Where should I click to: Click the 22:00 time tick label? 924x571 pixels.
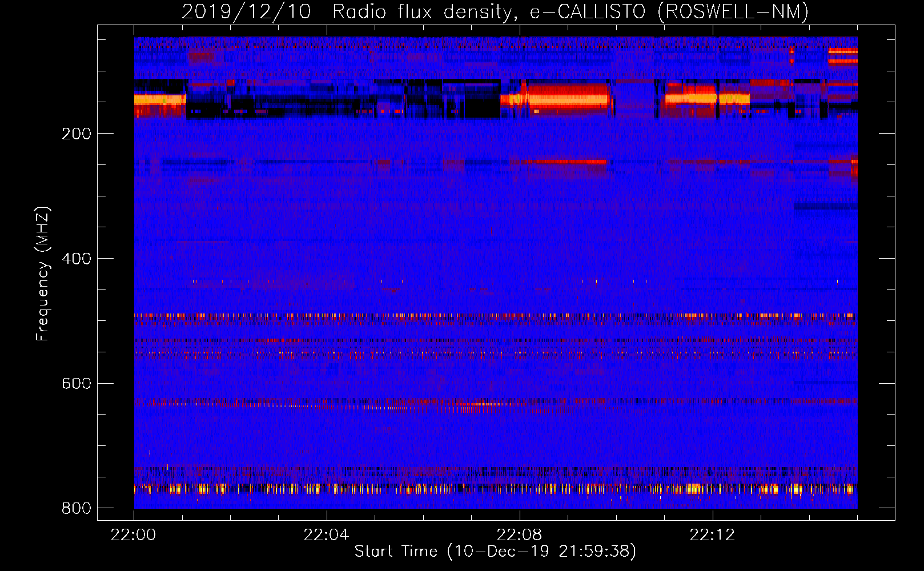[134, 535]
